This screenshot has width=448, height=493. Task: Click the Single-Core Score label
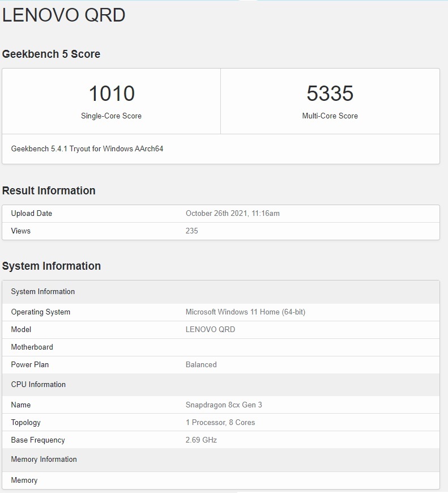pos(111,116)
